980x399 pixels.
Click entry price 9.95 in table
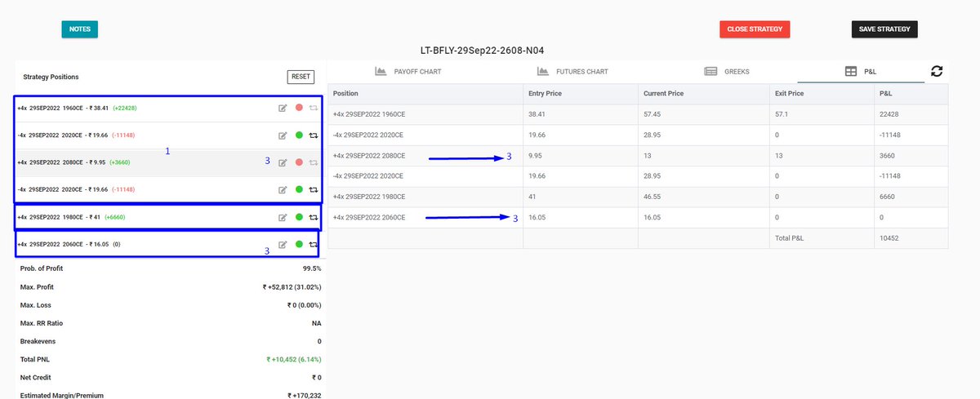536,155
